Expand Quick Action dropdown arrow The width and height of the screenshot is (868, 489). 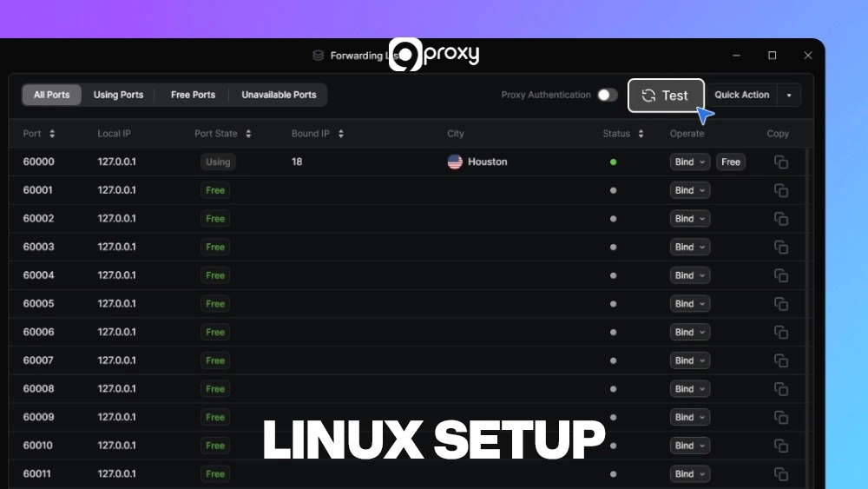coord(789,96)
